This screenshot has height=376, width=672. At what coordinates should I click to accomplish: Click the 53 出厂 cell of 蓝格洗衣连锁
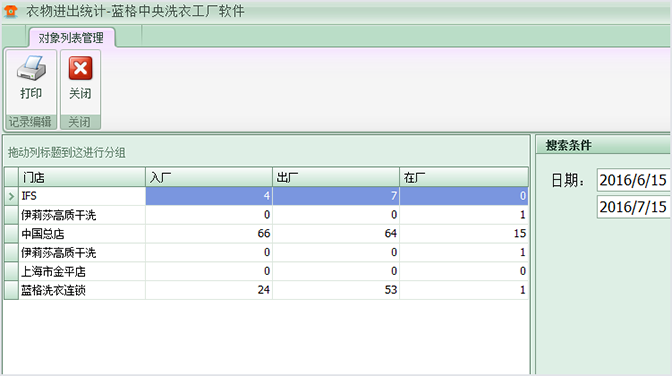pyautogui.click(x=336, y=290)
